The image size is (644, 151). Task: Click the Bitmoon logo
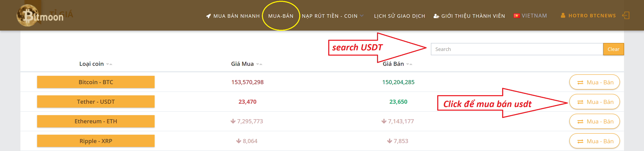pyautogui.click(x=40, y=15)
